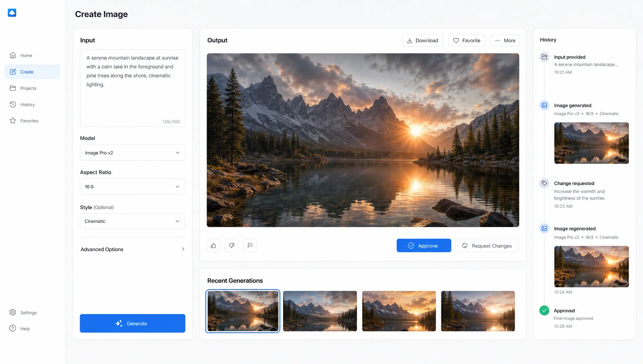Screen dimensions: 643x364
Task: Click the Settings gear icon
Action: pyautogui.click(x=13, y=312)
